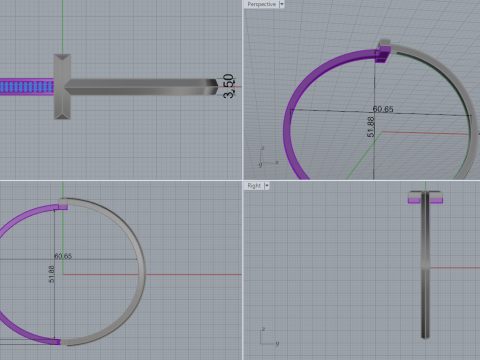Open the Right viewport title menu

(x=254, y=186)
